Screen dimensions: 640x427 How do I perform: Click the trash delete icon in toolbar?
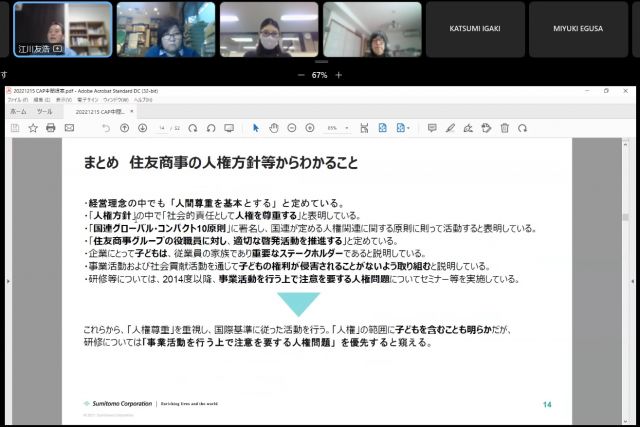(x=505, y=128)
